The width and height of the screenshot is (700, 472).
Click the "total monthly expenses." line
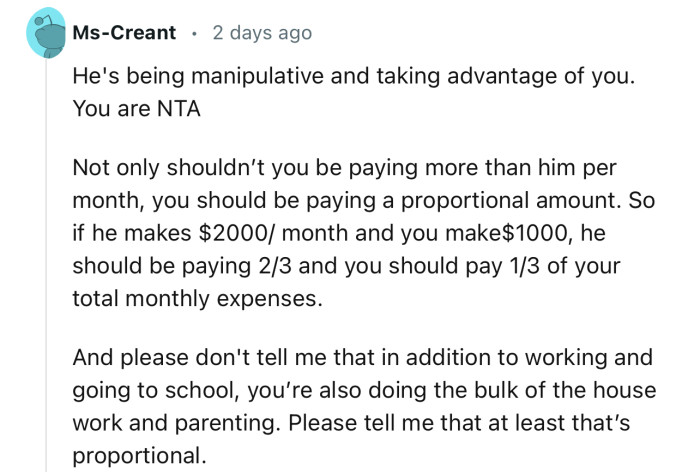197,299
